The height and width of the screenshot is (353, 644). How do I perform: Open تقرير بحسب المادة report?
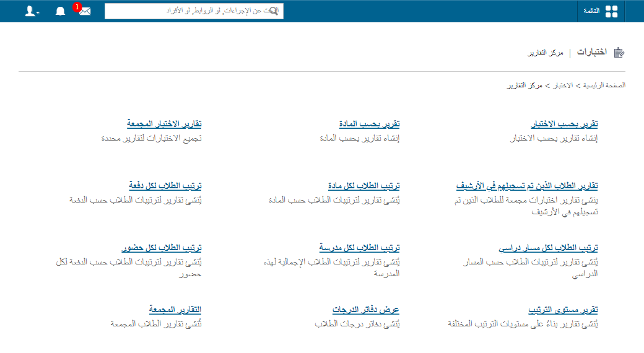point(369,124)
